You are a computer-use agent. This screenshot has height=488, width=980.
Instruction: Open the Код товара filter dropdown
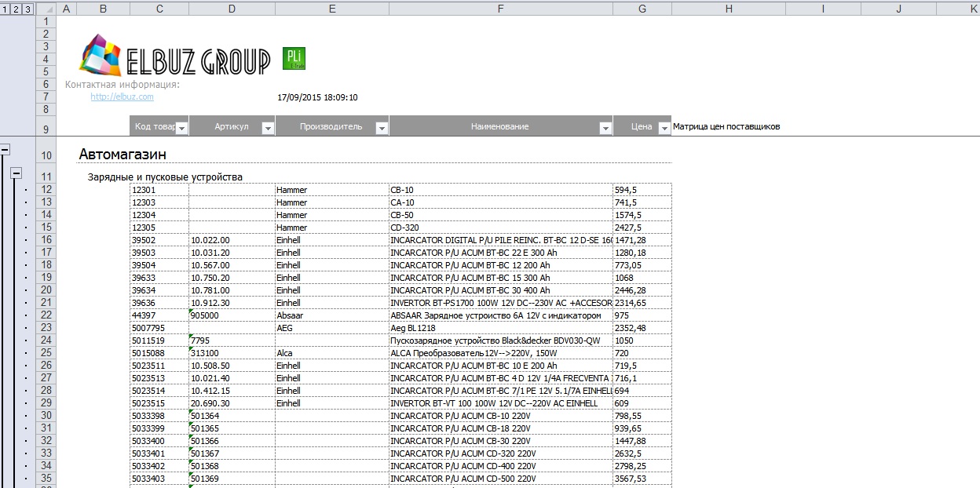click(x=181, y=127)
